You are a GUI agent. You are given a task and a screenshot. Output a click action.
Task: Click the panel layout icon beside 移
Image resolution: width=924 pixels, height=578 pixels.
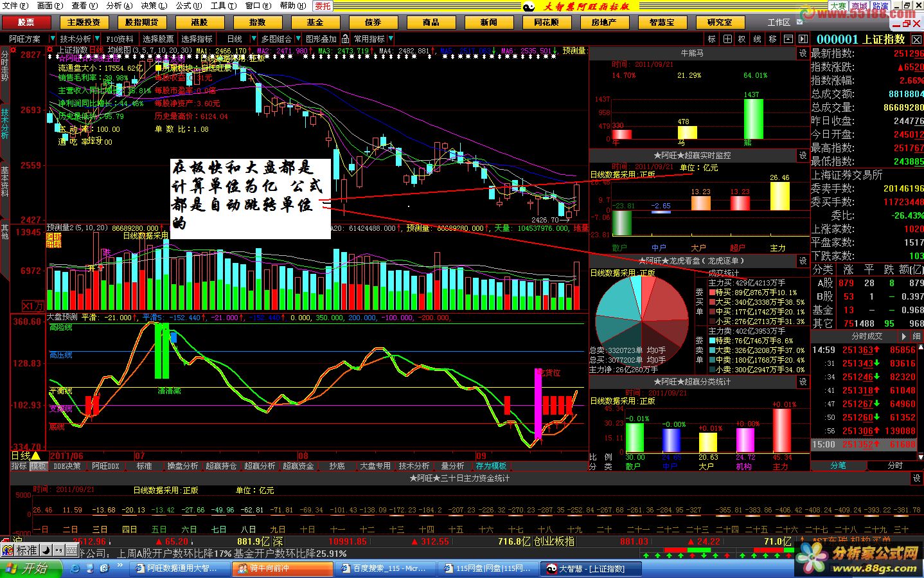point(787,39)
